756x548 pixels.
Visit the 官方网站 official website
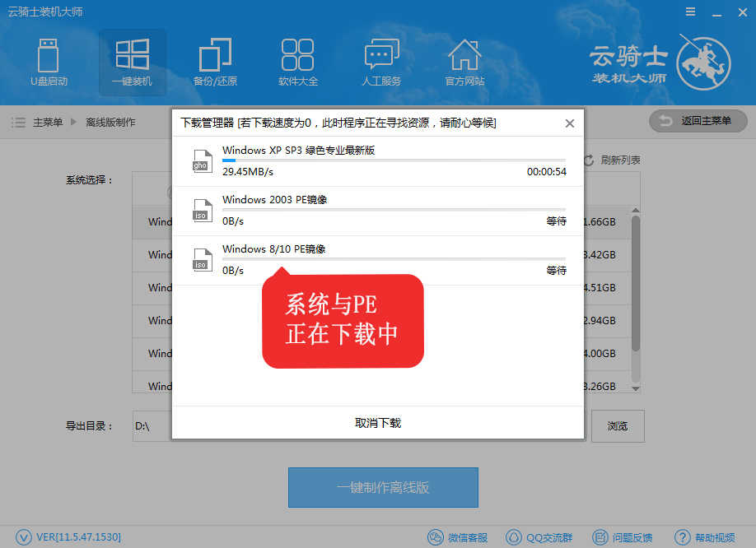(x=464, y=63)
